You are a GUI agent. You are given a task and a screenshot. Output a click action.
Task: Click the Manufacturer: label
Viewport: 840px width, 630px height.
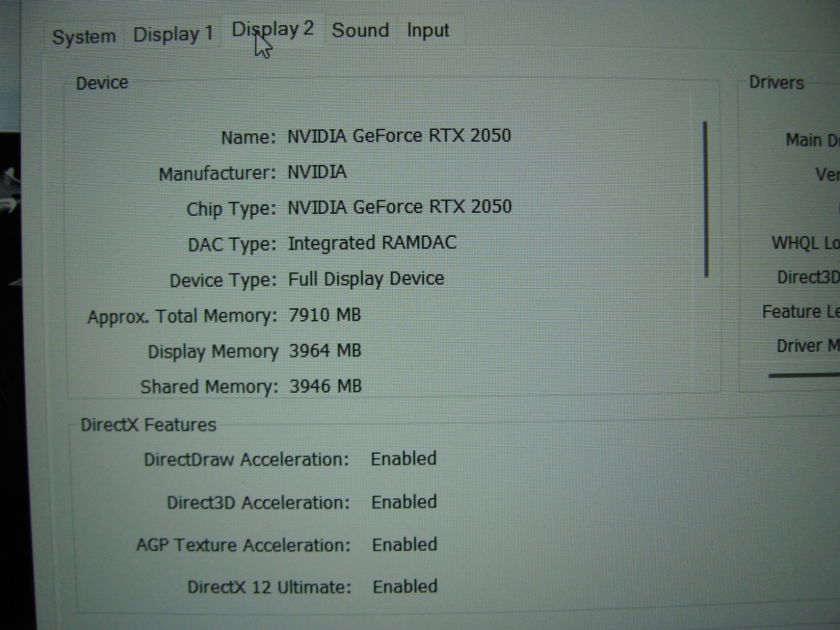(x=217, y=173)
